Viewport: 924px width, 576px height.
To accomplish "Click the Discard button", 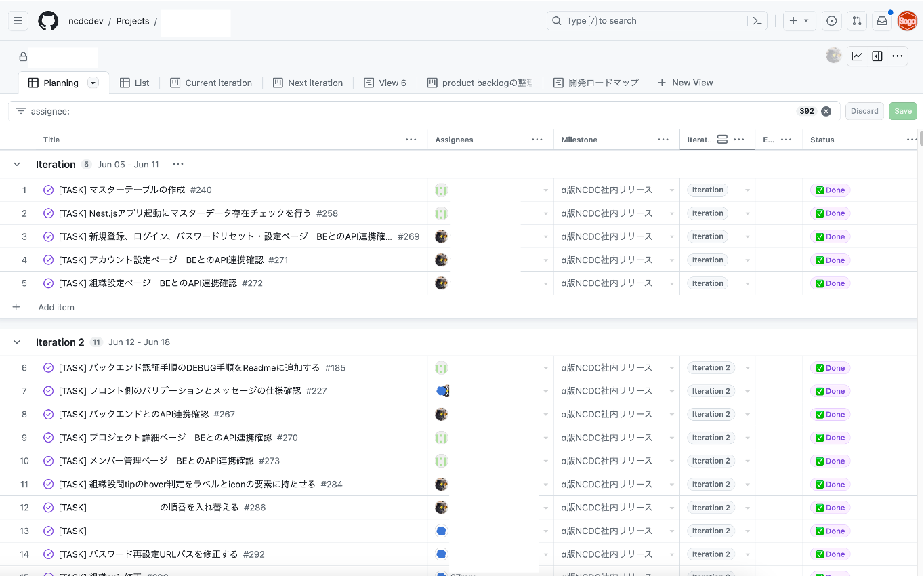I will [864, 110].
